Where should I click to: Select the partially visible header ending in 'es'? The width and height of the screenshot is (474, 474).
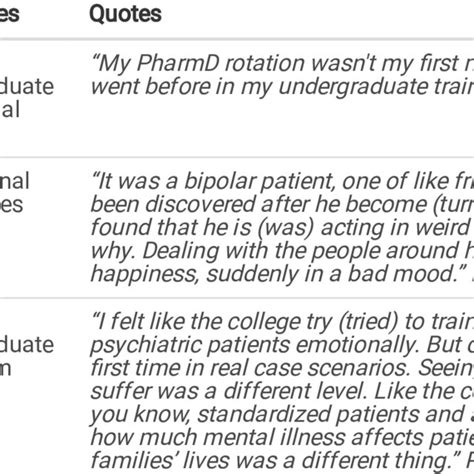[9, 14]
